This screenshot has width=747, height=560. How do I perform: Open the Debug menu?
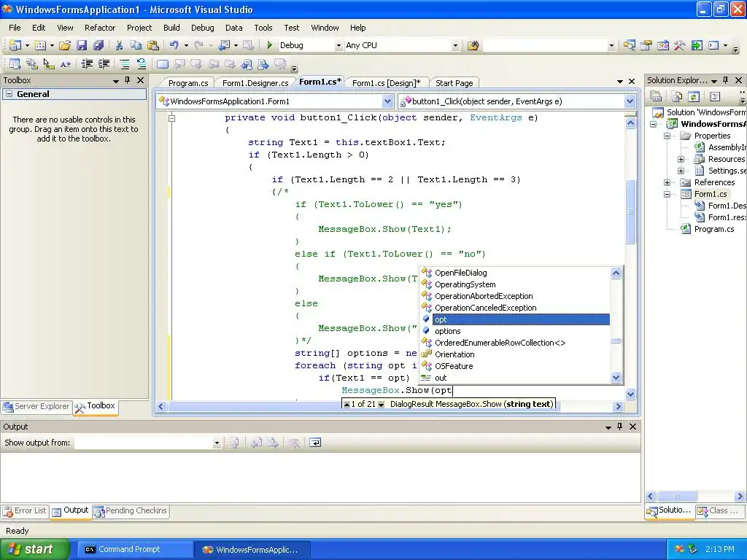(203, 28)
